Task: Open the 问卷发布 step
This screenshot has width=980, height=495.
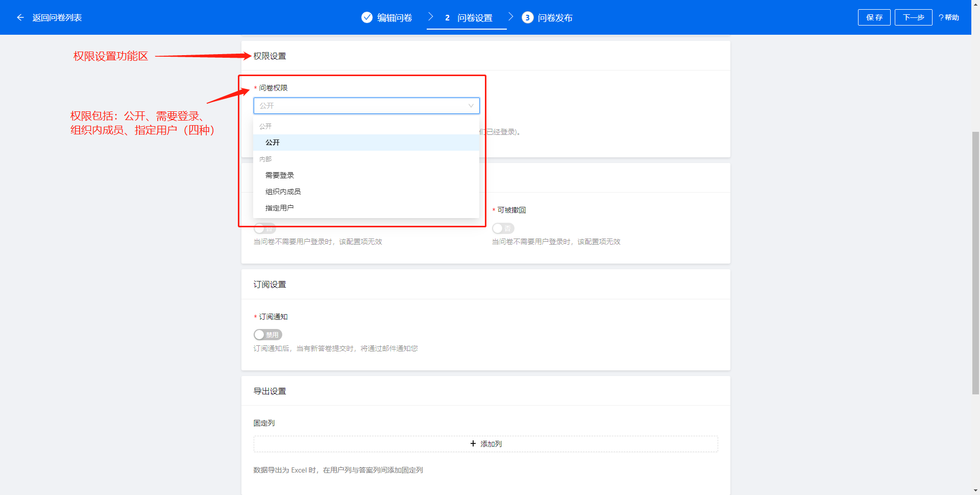Action: [x=554, y=18]
